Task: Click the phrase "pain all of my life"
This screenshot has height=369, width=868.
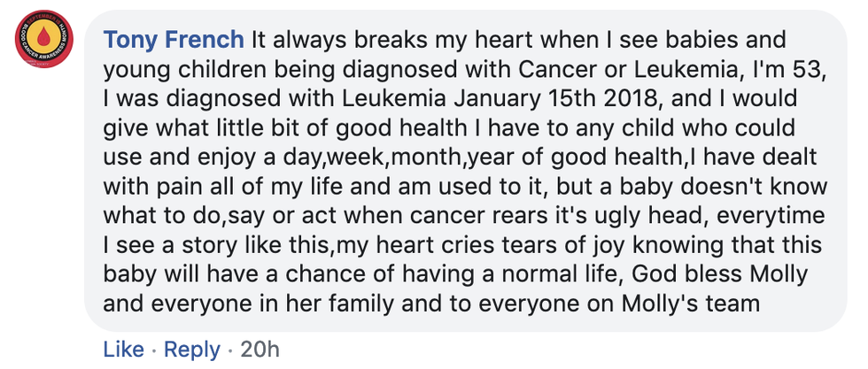Action: pos(239,186)
